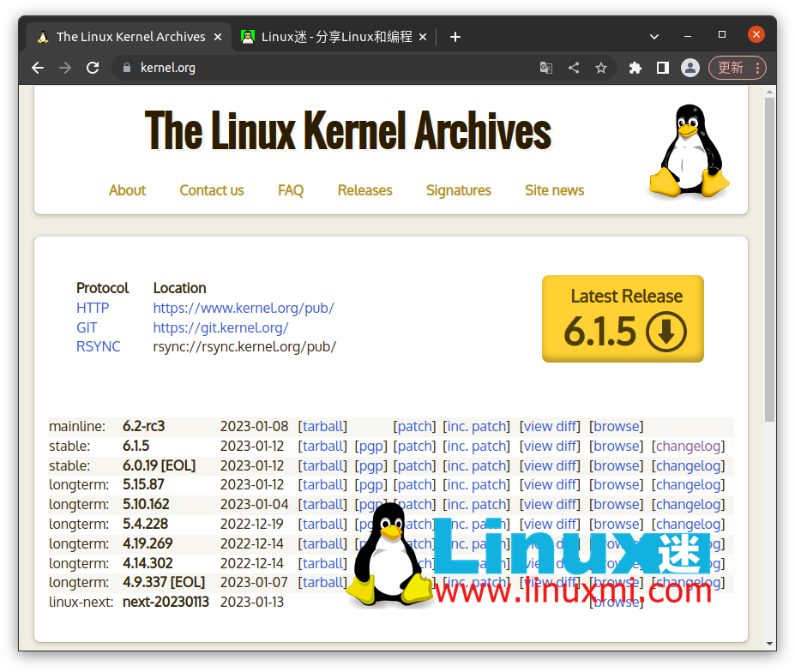Image resolution: width=795 pixels, height=672 pixels.
Task: Open the Chrome three-dot menu
Action: (757, 68)
